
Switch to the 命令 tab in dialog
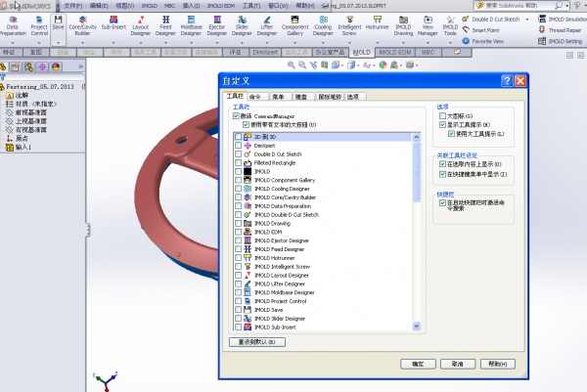point(257,97)
